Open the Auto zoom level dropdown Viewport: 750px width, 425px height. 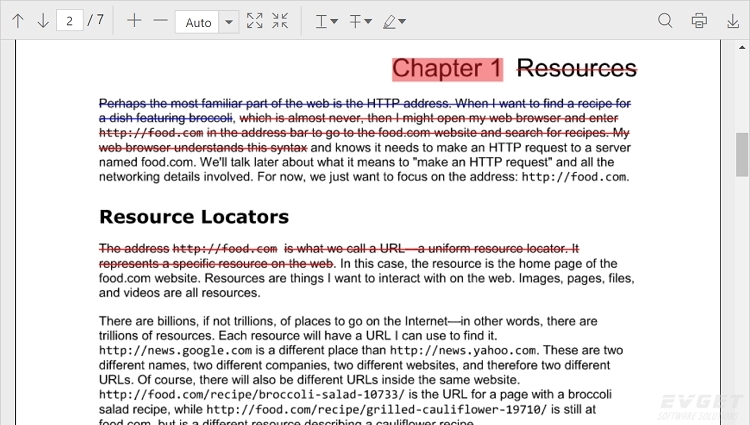tap(228, 21)
